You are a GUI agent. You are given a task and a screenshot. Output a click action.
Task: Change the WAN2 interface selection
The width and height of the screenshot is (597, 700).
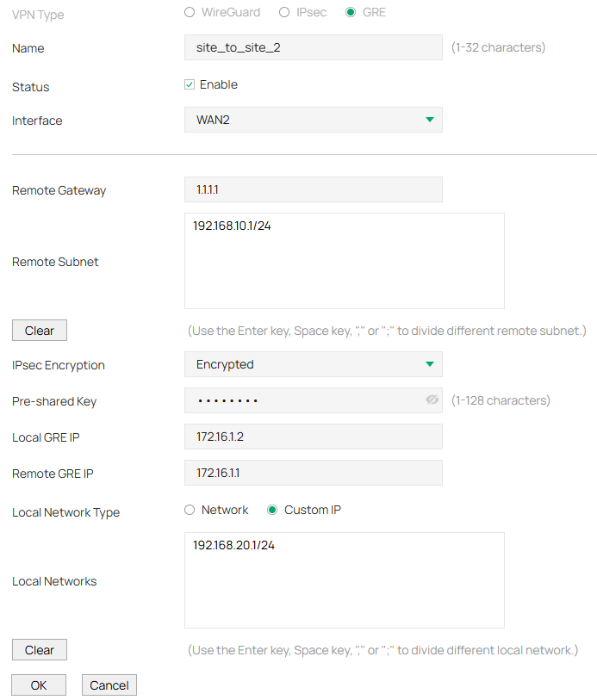(x=313, y=120)
